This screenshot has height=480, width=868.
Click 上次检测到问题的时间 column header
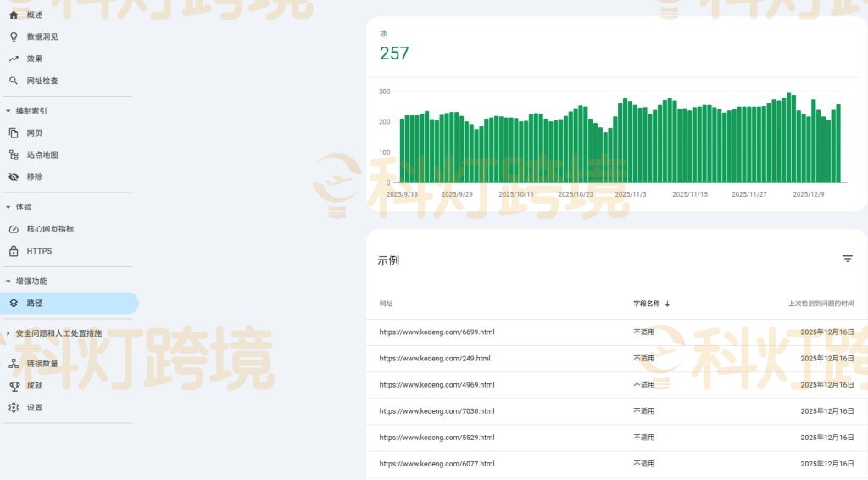pos(821,304)
